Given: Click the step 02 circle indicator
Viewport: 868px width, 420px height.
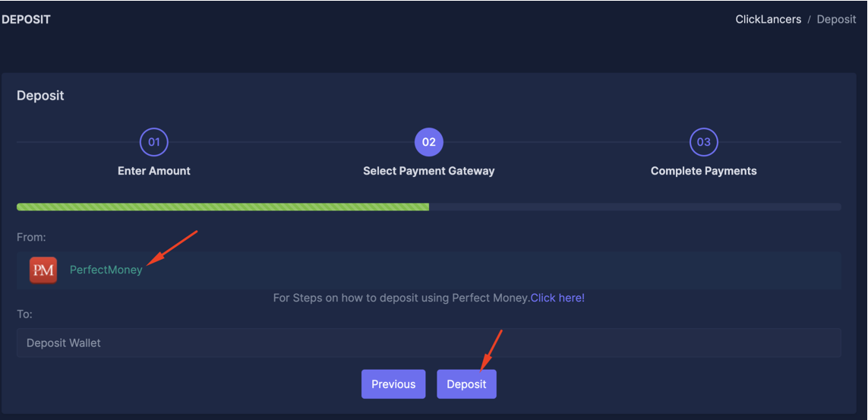Looking at the screenshot, I should (429, 142).
